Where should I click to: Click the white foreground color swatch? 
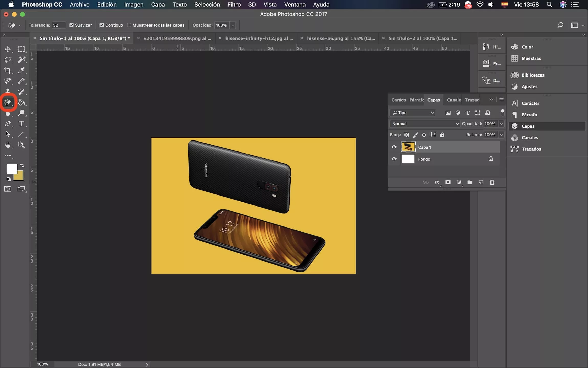point(11,168)
